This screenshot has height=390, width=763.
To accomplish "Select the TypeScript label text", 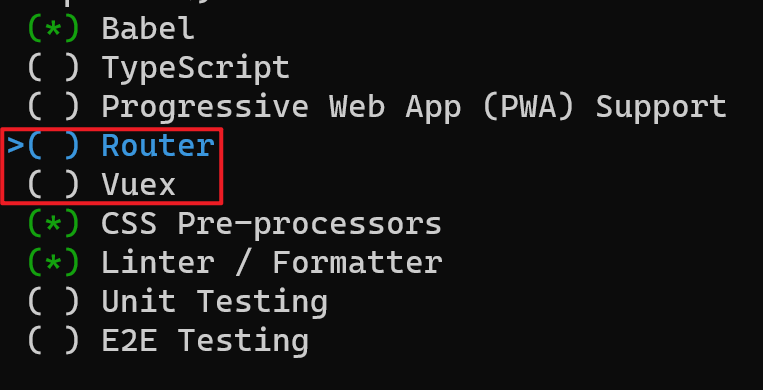I will [196, 68].
